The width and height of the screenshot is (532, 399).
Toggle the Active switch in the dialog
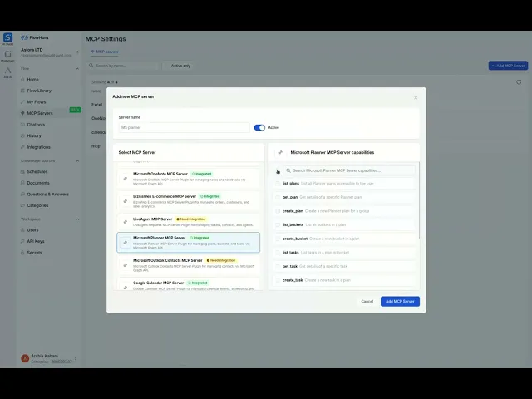[x=259, y=127]
